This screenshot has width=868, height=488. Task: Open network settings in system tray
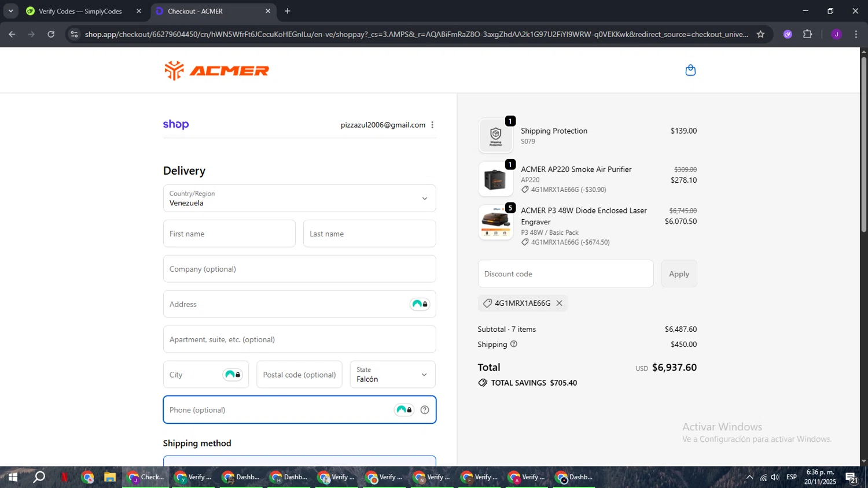click(763, 478)
